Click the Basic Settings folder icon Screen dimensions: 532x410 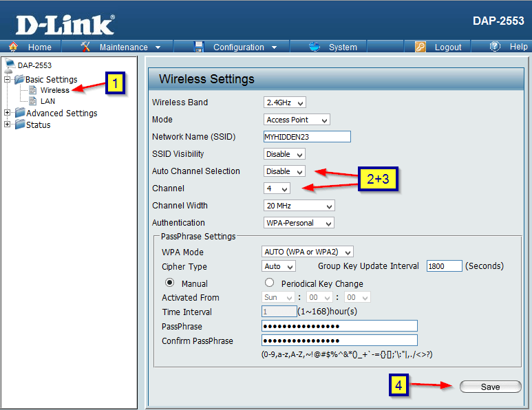[19, 79]
